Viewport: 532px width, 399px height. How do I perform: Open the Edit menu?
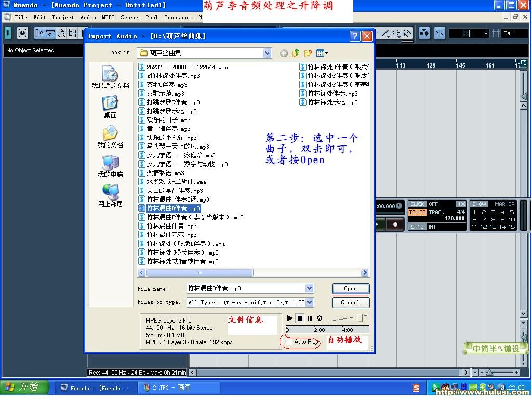39,17
